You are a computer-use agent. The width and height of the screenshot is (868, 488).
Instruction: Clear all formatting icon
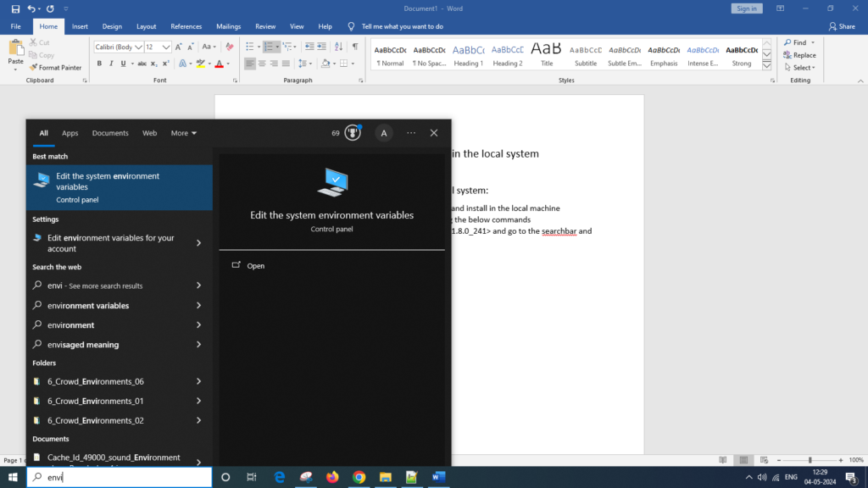(x=229, y=47)
